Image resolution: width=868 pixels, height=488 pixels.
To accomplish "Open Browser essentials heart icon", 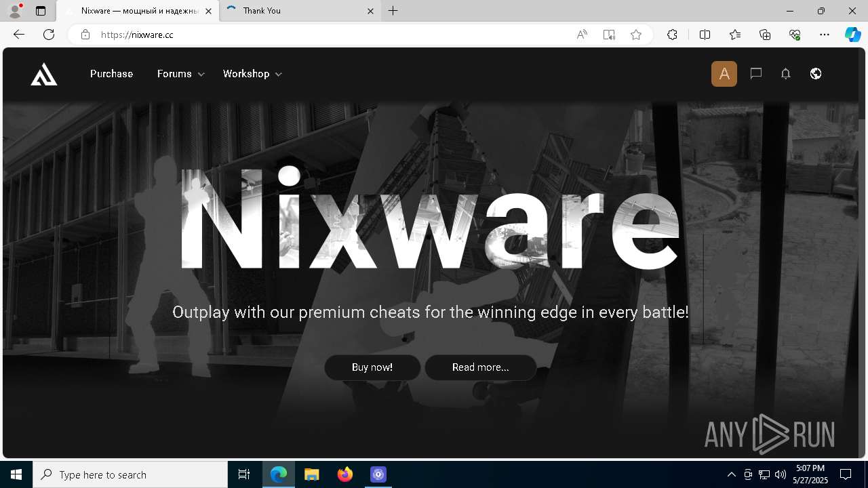I will (795, 35).
